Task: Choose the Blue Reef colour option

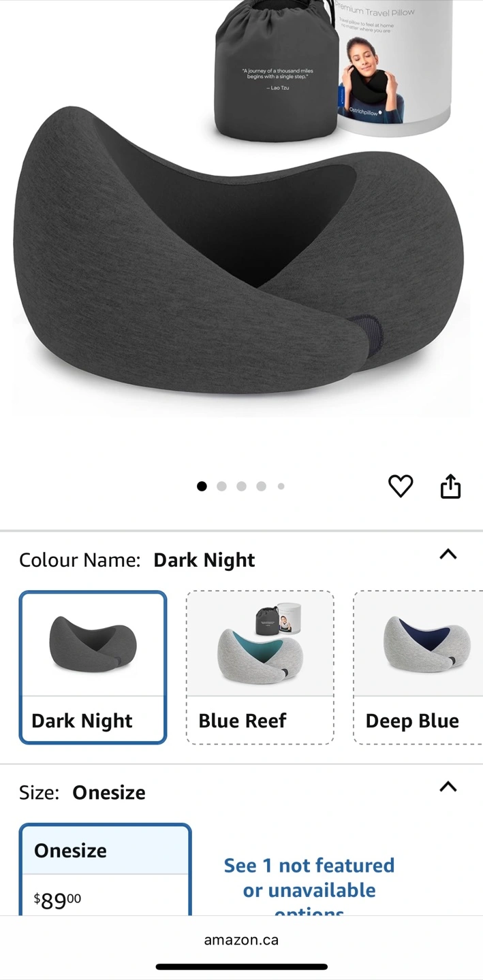Action: tap(260, 667)
